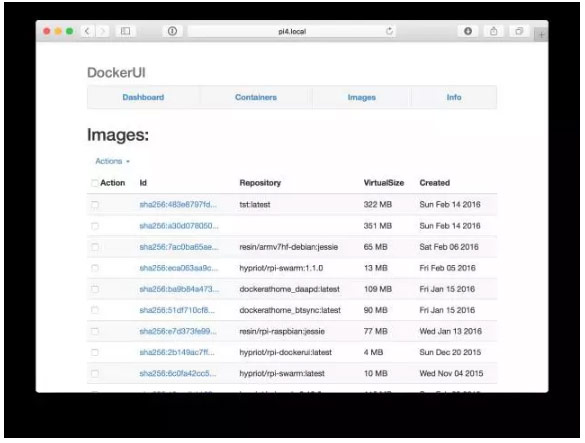This screenshot has width=585, height=443.
Task: Open the downloads icon in toolbar
Action: point(468,31)
